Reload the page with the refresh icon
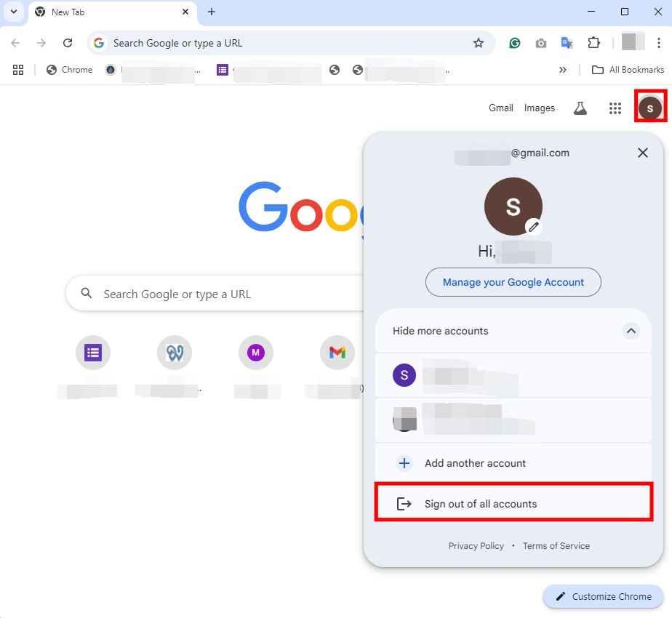Viewport: 672px width, 618px height. [68, 43]
